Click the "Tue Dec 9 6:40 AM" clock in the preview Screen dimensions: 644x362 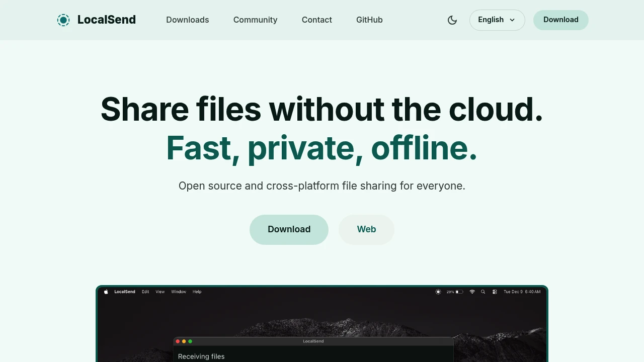[x=522, y=292]
